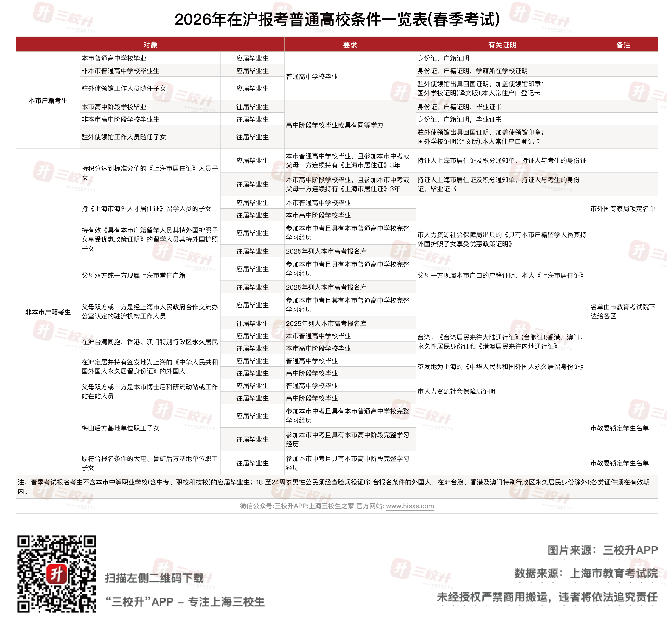This screenshot has height=632, width=672.
Task: Click the 扫描左侧二维码下载 caption
Action: (154, 578)
